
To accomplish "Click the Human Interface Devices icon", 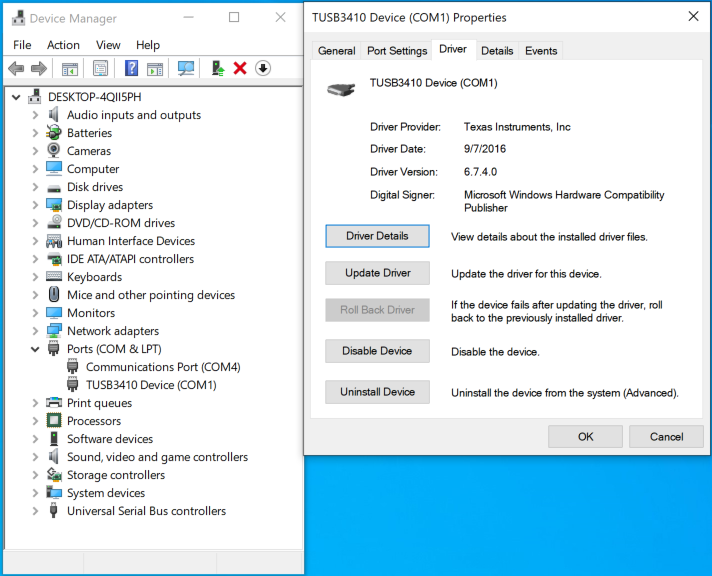I will 54,241.
